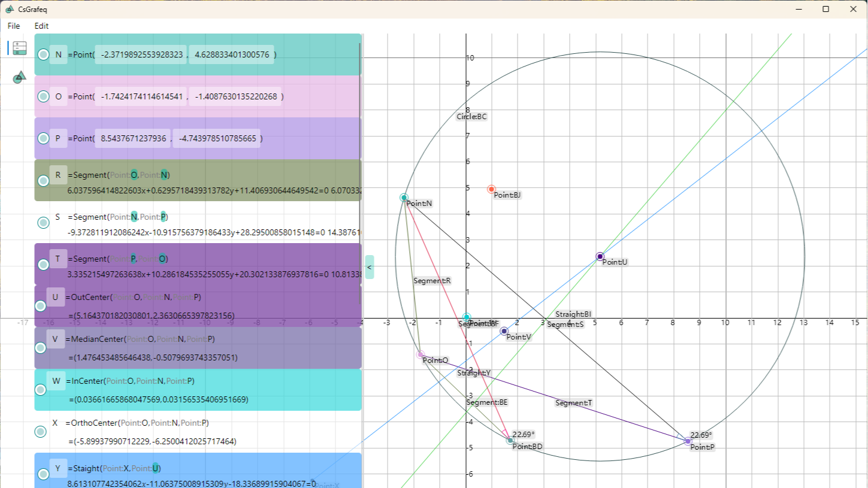Select the O name label in list
The image size is (868, 488).
point(58,96)
